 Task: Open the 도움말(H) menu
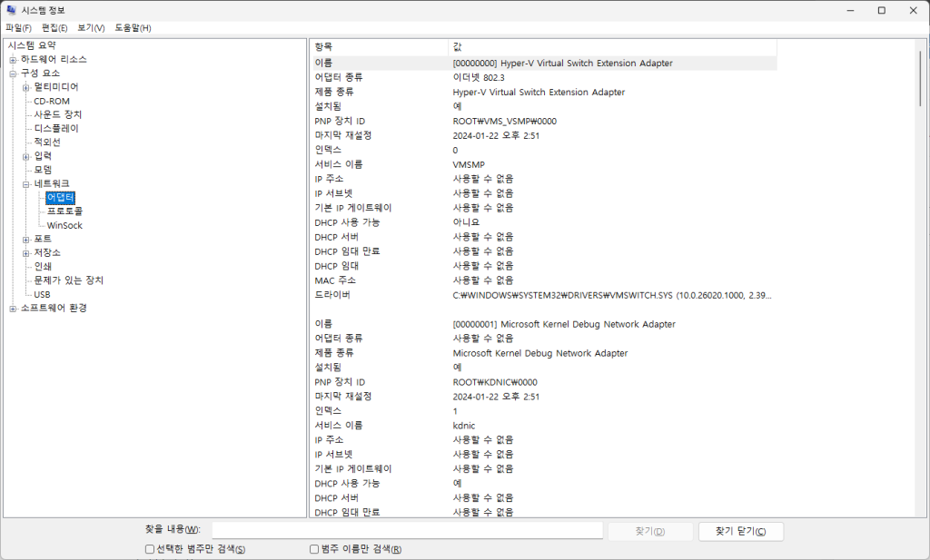pyautogui.click(x=133, y=28)
